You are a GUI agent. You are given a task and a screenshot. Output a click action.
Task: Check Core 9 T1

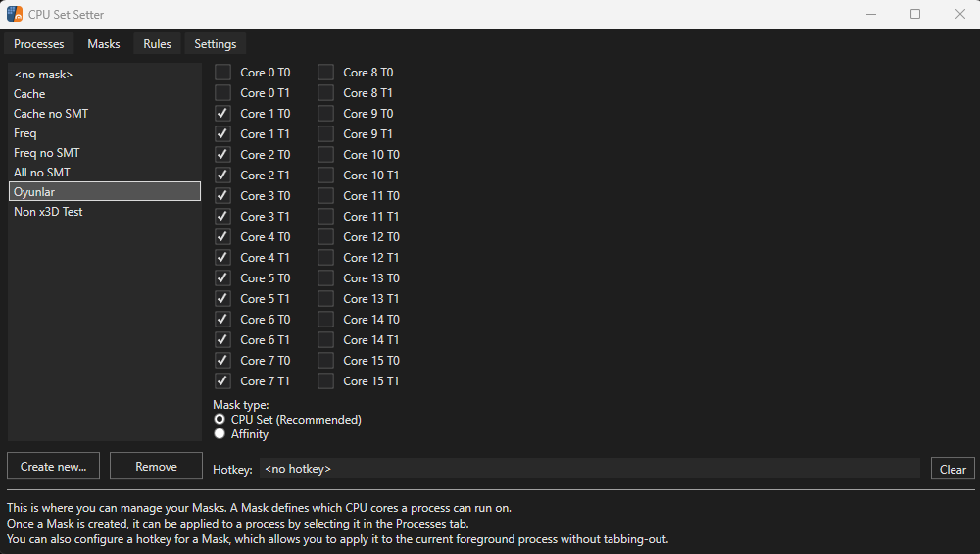click(325, 133)
